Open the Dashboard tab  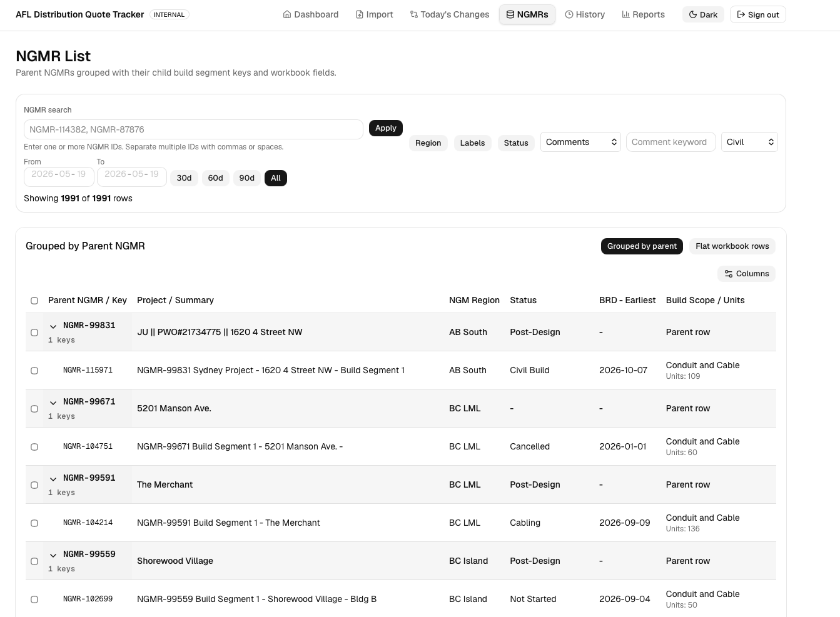(311, 14)
